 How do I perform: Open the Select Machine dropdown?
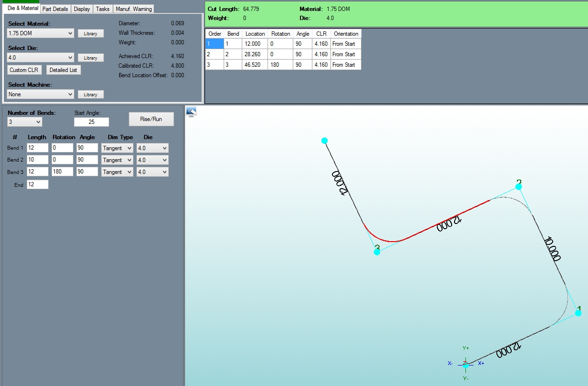41,94
